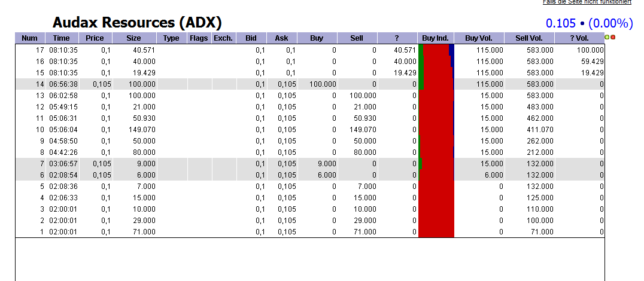The width and height of the screenshot is (644, 281).
Task: Select the trade time 05:49:15
Action: pos(63,107)
